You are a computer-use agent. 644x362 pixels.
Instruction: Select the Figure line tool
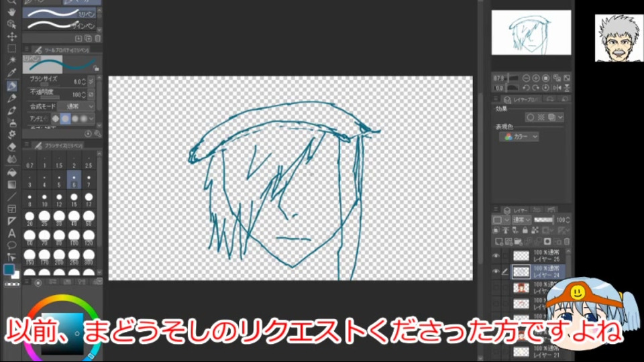pyautogui.click(x=11, y=196)
